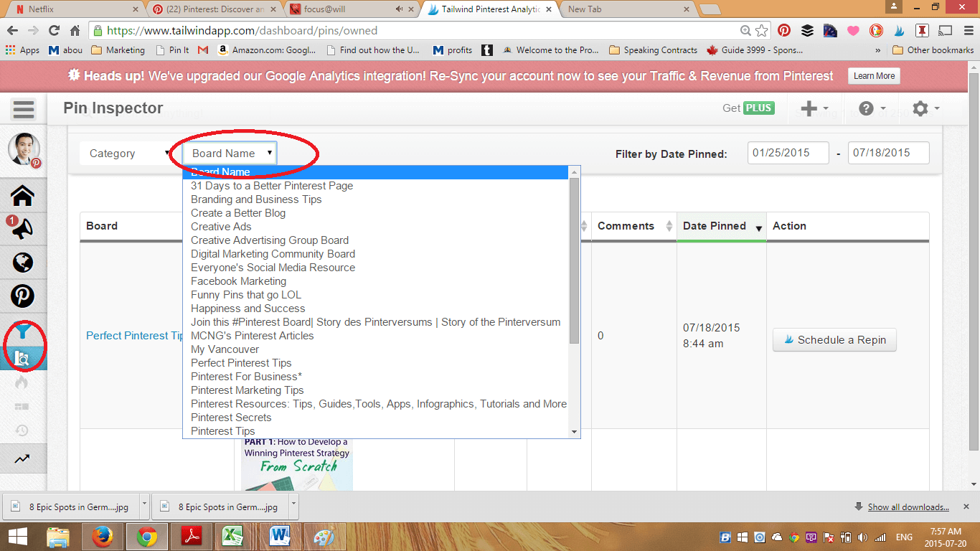Collapse the Board Name dropdown box
Viewport: 980px width, 551px height.
(230, 153)
